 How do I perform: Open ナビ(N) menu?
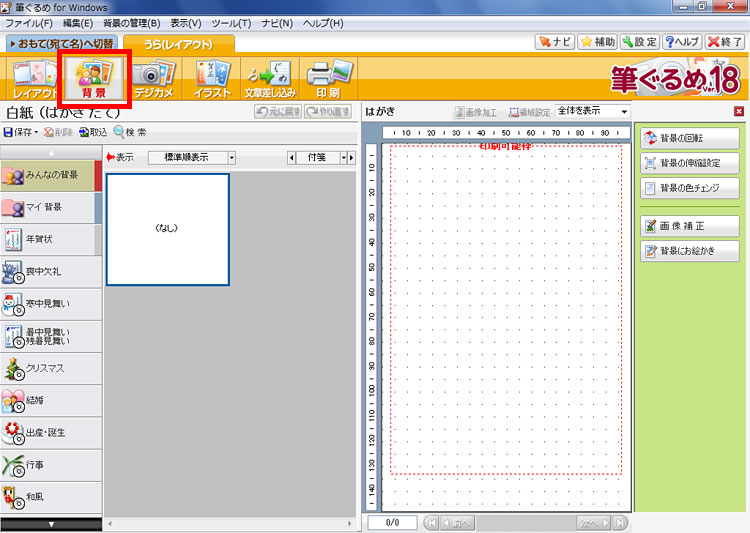[277, 23]
